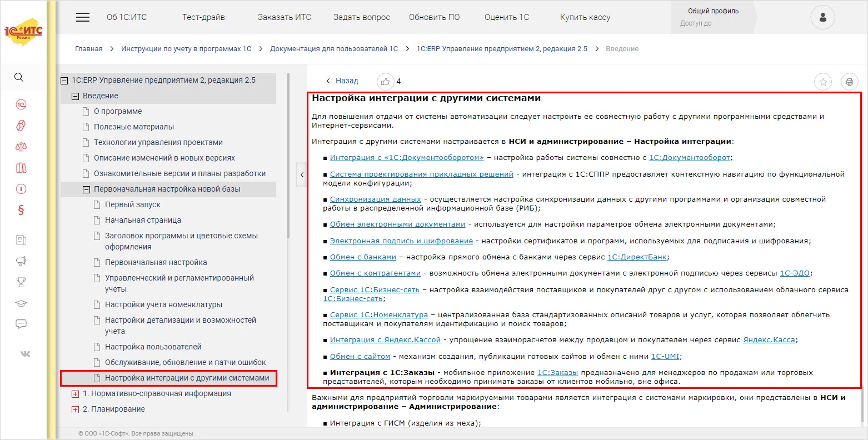Click the sidebar icon between 1C and scales
The height and width of the screenshot is (440, 868).
[21, 126]
